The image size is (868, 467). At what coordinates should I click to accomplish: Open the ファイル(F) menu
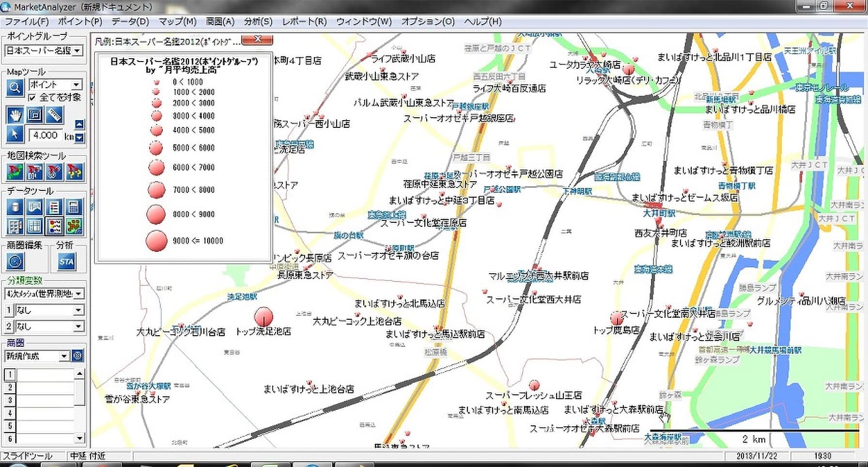26,22
